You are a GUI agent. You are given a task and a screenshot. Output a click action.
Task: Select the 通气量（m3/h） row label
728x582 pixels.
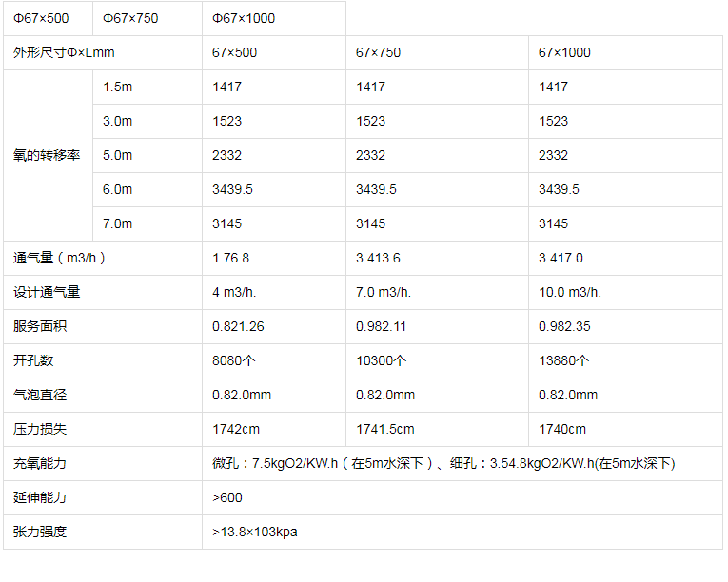click(x=103, y=258)
